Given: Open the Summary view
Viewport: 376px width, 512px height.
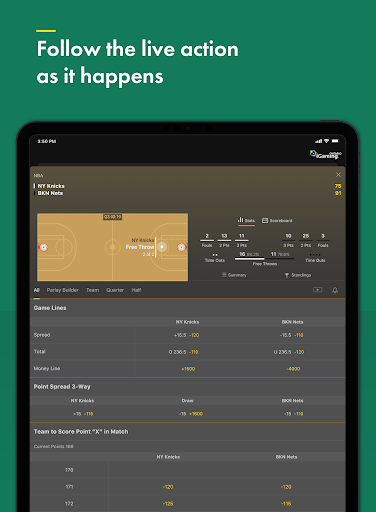Looking at the screenshot, I should (234, 275).
